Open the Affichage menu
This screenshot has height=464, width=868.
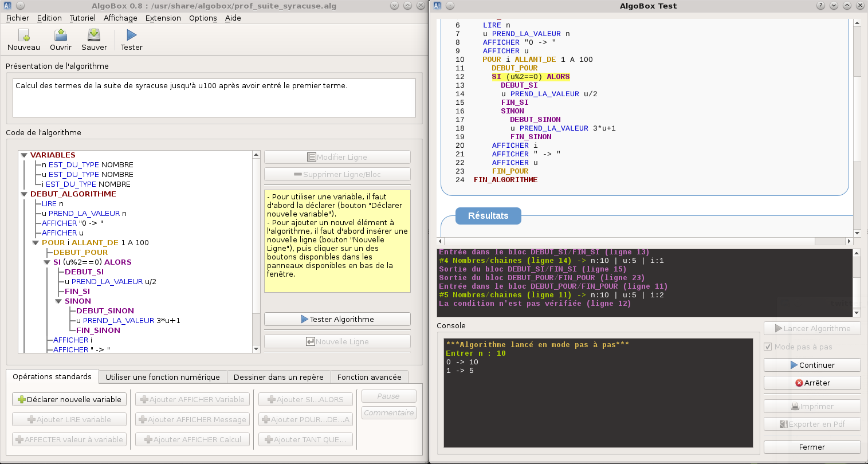tap(120, 18)
